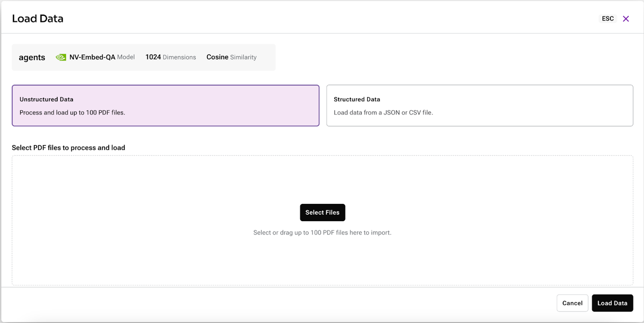Click 'Process and load up to 100 PDF files.'
Viewport: 644px width, 323px height.
click(x=72, y=113)
